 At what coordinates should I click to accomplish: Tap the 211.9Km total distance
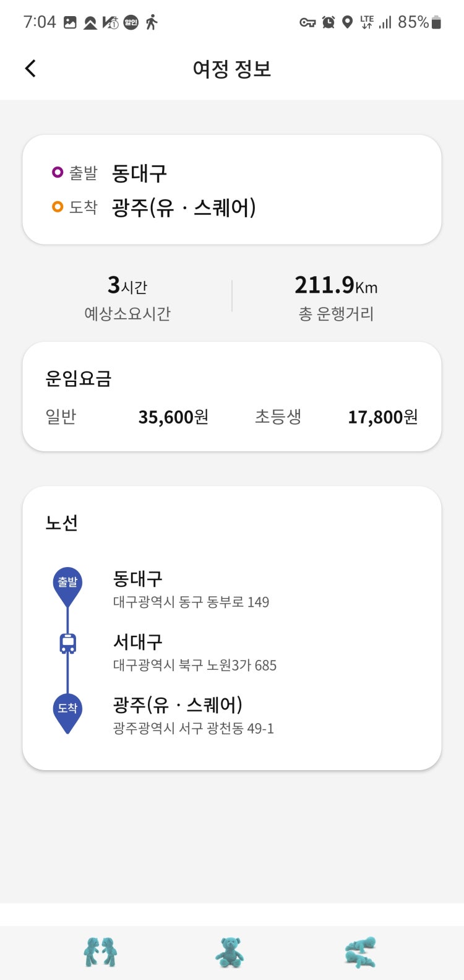[x=336, y=285]
